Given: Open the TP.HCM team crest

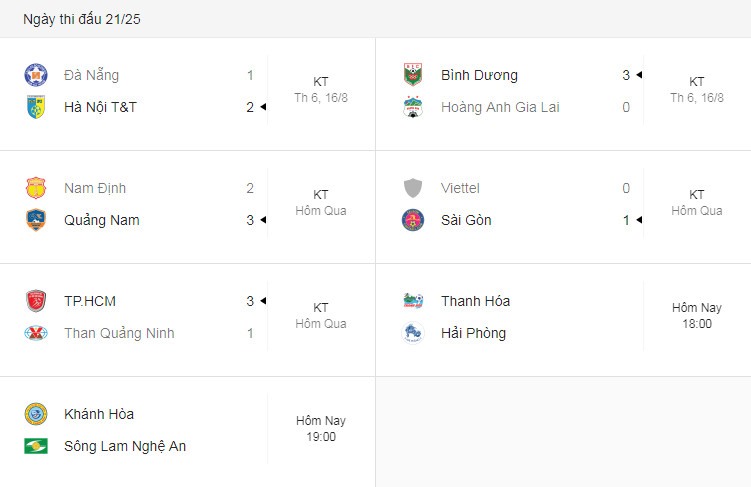Looking at the screenshot, I should 36,301.
